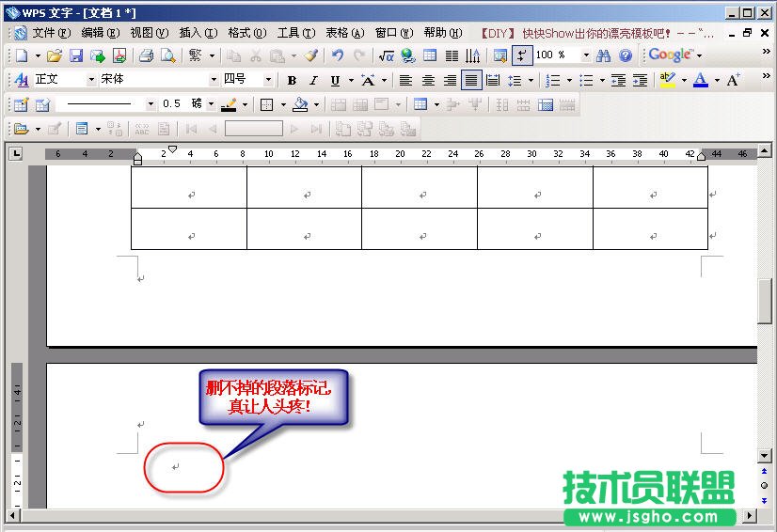Undo the last action
The image size is (777, 532).
(x=338, y=55)
